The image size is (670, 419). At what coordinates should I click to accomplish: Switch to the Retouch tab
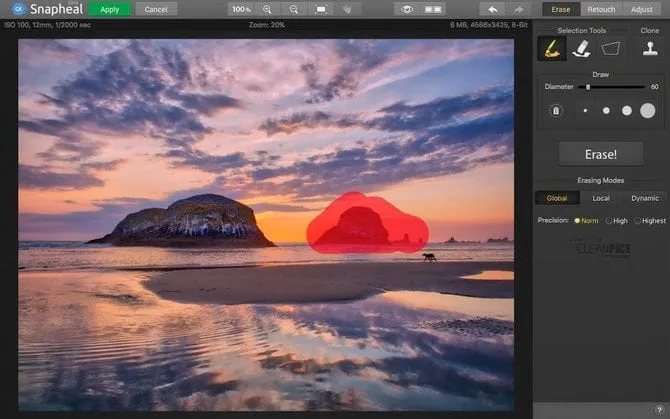601,9
